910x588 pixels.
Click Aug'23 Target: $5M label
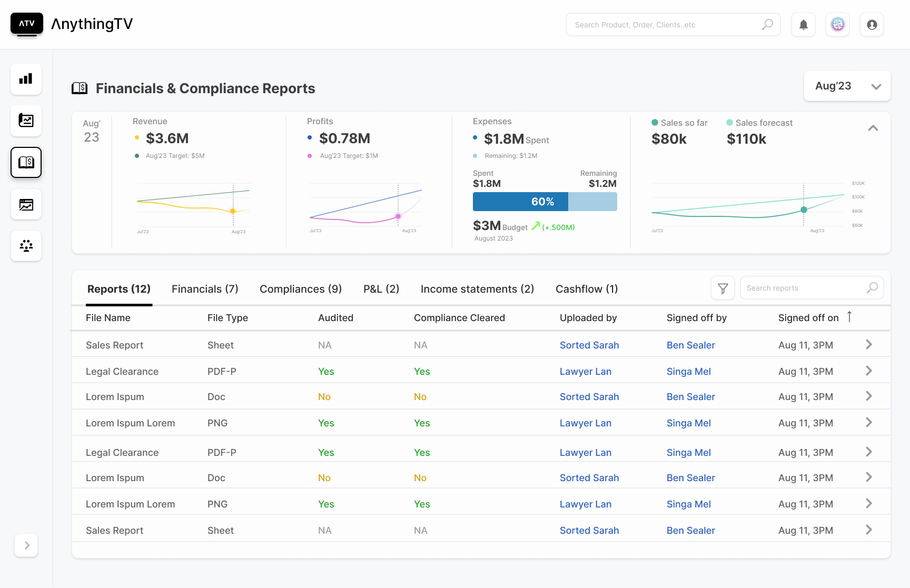[x=175, y=156]
